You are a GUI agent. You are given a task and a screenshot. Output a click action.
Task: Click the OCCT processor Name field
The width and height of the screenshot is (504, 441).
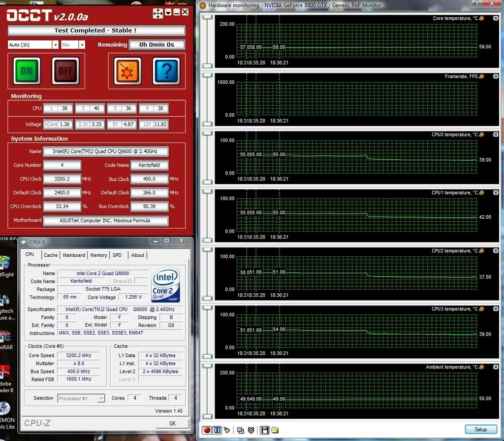tap(105, 151)
